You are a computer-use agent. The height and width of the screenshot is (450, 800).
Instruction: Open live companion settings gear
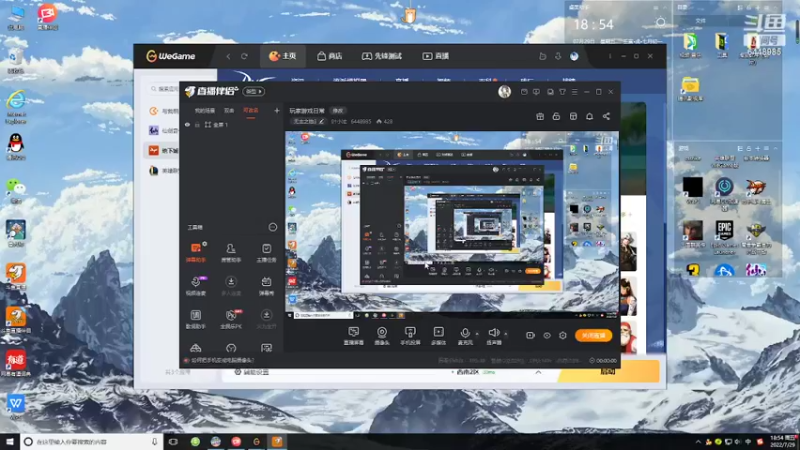pyautogui.click(x=563, y=335)
